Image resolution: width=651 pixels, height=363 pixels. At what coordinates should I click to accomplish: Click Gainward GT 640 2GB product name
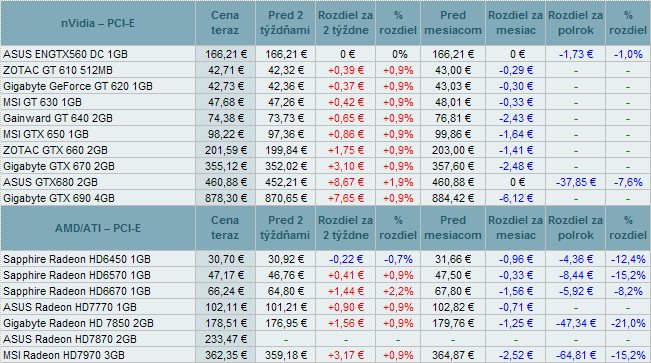click(58, 118)
